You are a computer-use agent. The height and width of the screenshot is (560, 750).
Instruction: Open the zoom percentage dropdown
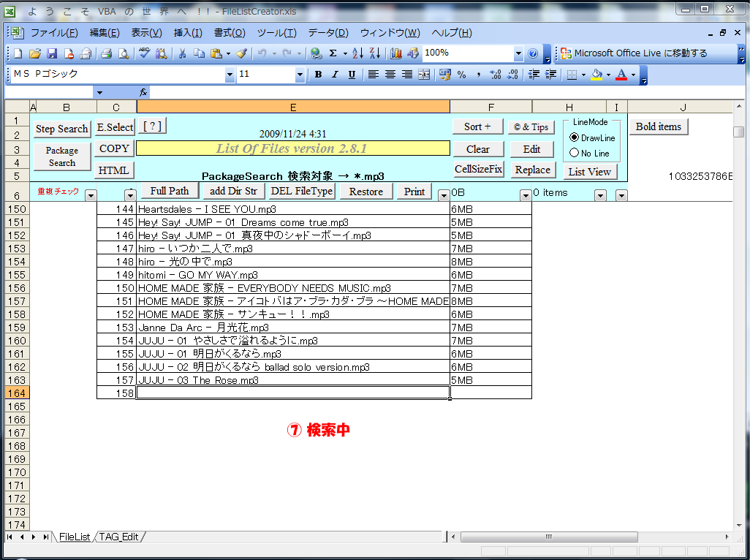click(518, 53)
